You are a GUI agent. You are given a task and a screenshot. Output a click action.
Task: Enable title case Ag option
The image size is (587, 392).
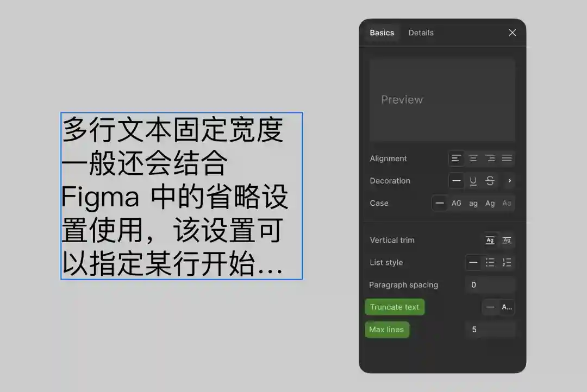(490, 203)
